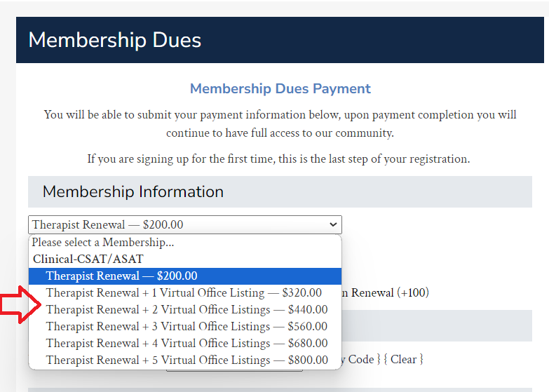Click the Membership Dues page title
Image resolution: width=549 pixels, height=392 pixels.
tap(115, 39)
